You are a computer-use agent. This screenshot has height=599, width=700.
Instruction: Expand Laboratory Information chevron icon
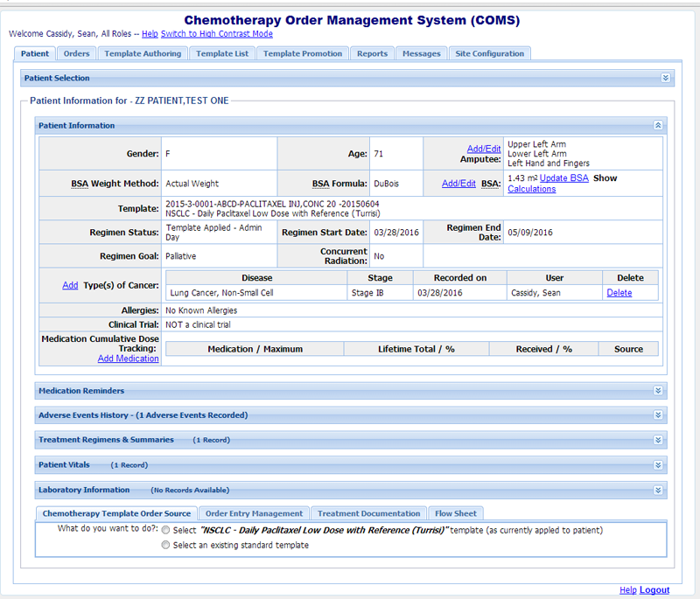tap(658, 490)
